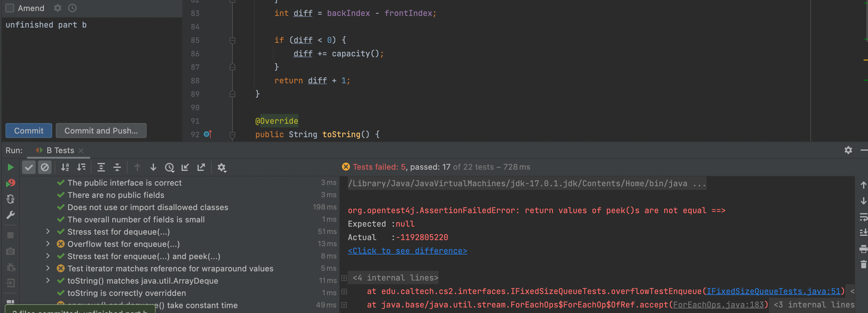Click the export test results icon
This screenshot has height=313, width=868.
tap(201, 167)
